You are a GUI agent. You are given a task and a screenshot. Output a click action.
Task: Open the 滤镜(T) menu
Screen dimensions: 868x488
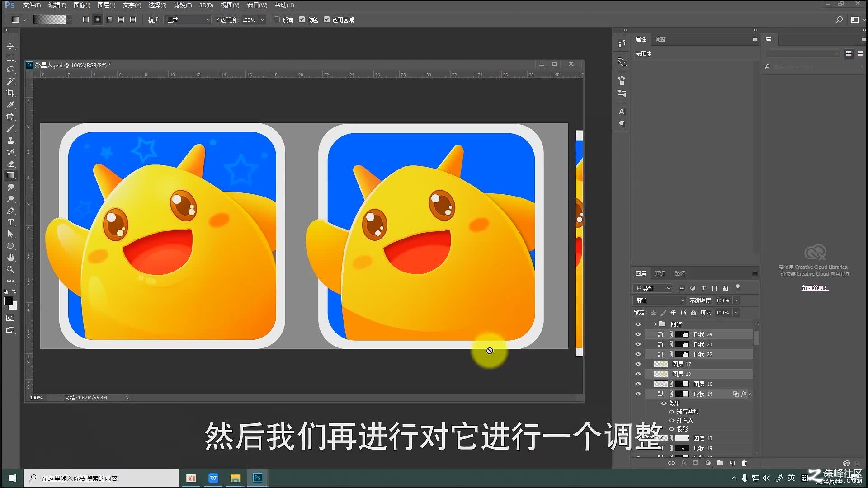[183, 5]
